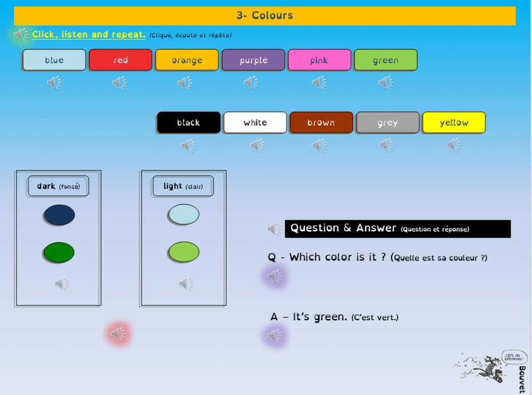Click the speaker icon under orange

[x=185, y=83]
